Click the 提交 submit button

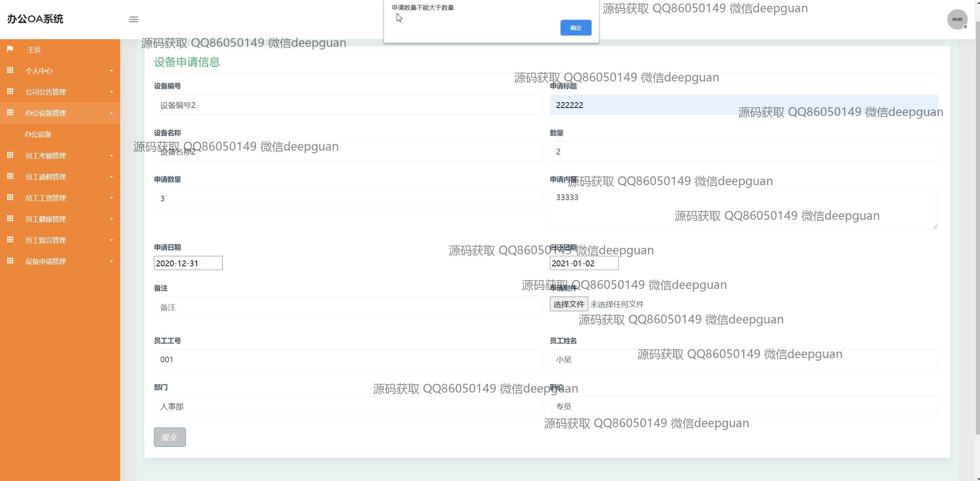169,437
